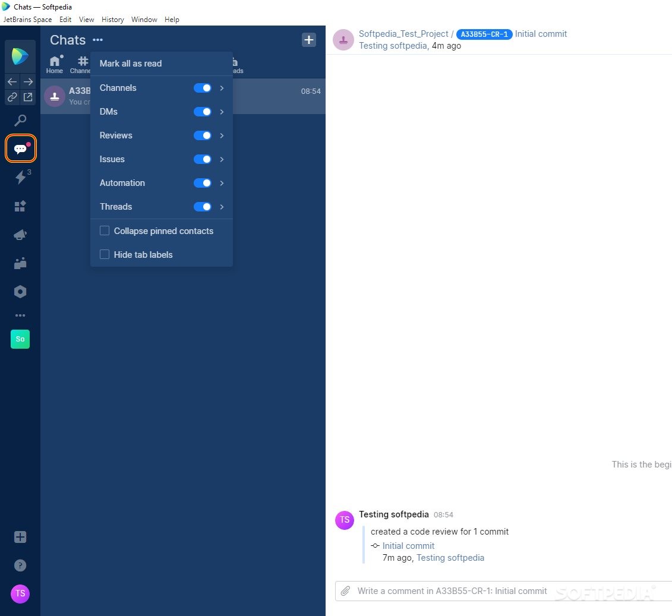Open search with magnifier icon
This screenshot has width=672, height=616.
tap(20, 121)
